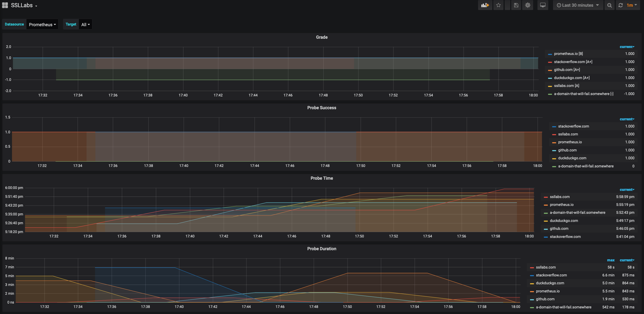This screenshot has width=644, height=314.
Task: Toggle a-domain-that-will-fail.somewhere in Probe Success legend
Action: coord(586,166)
